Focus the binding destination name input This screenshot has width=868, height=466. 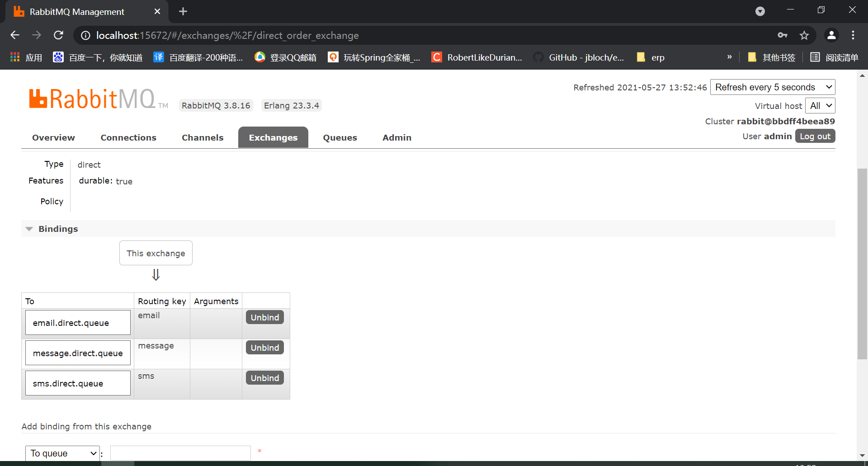click(180, 453)
